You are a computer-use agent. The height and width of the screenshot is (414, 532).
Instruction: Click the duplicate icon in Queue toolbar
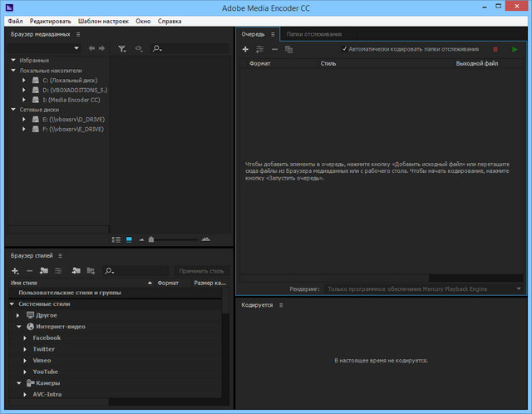(288, 50)
